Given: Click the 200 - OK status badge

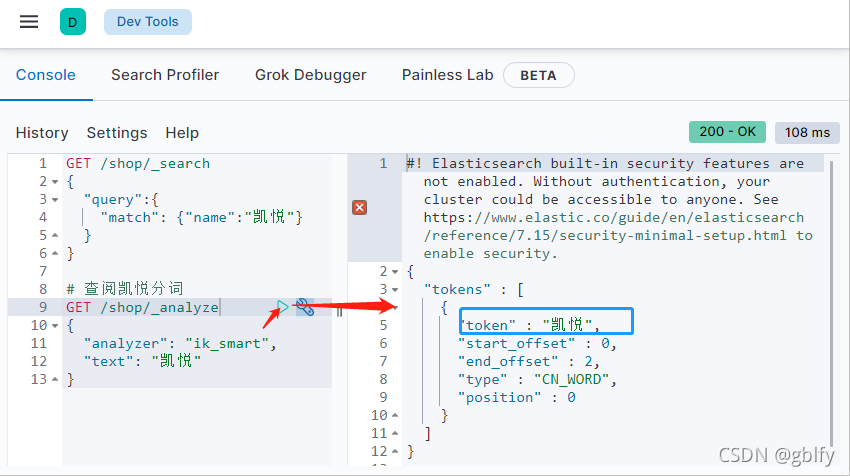Looking at the screenshot, I should (x=727, y=132).
